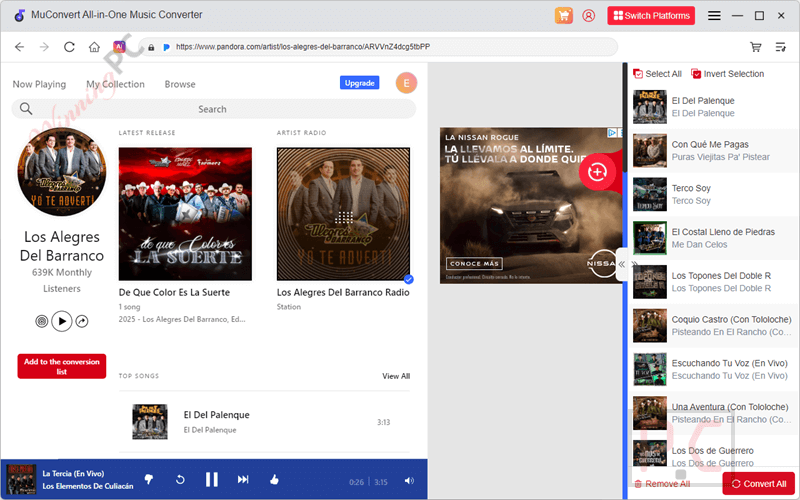Screen dimensions: 800x500
Task: Click the red floating add-to-conversion circle
Action: (x=596, y=172)
